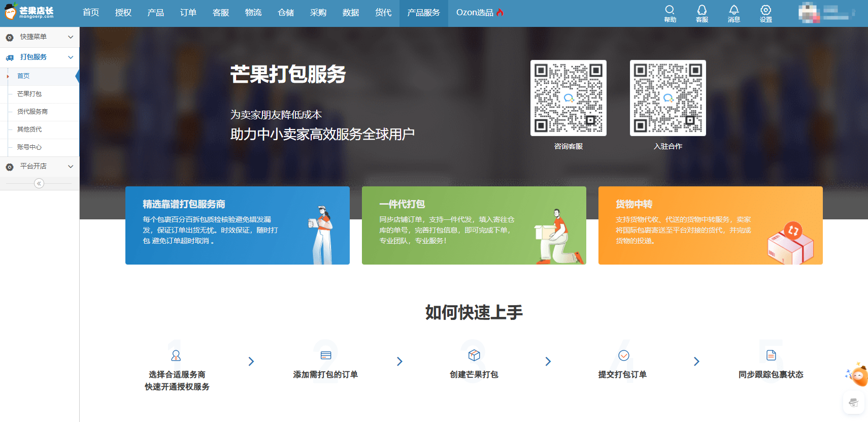The height and width of the screenshot is (422, 868).
Task: Click arrow after 添加需打包的订单 step
Action: [399, 362]
